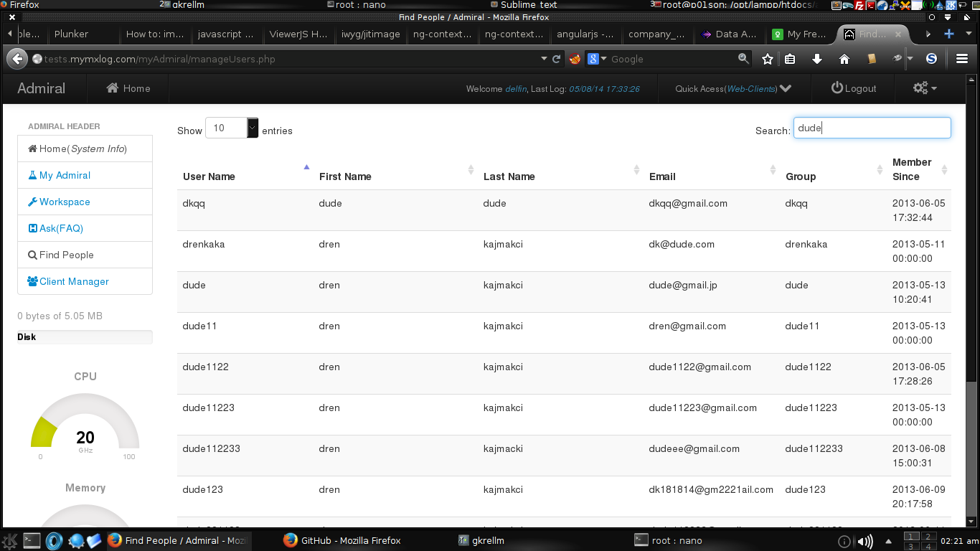Click the Disk usage progress bar
The image size is (980, 551).
(x=85, y=337)
